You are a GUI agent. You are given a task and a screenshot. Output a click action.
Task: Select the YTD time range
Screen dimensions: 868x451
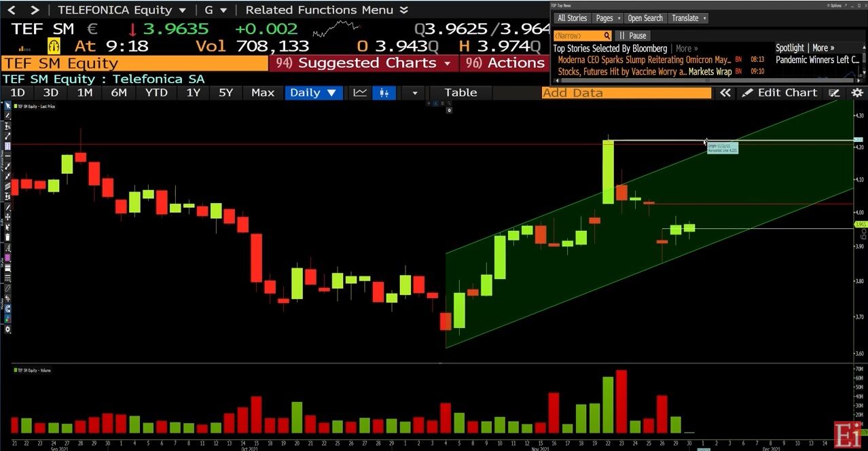tap(156, 93)
